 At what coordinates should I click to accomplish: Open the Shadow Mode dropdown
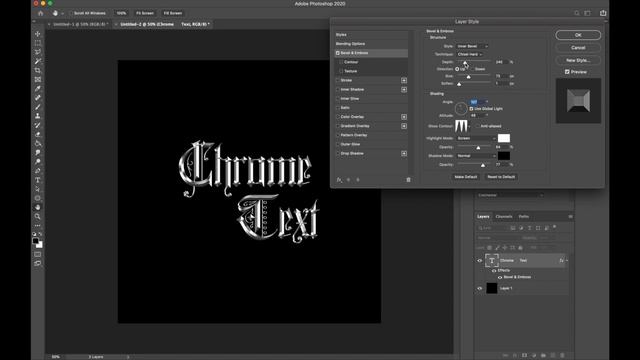[x=476, y=156]
